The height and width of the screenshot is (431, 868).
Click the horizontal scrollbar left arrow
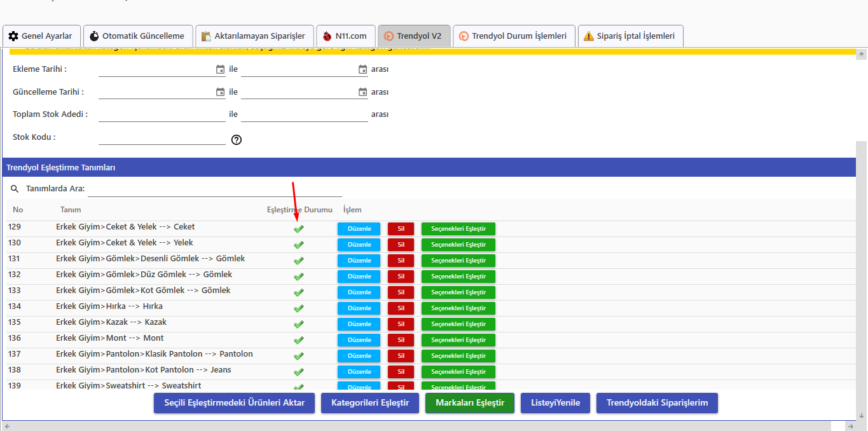click(x=6, y=426)
